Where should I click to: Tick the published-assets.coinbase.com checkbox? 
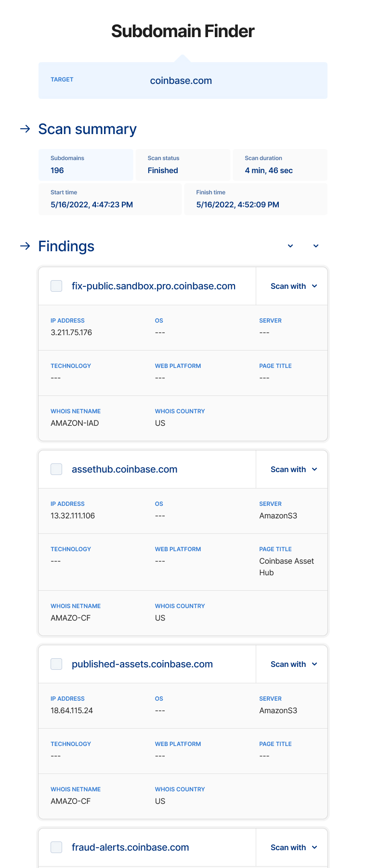(56, 664)
